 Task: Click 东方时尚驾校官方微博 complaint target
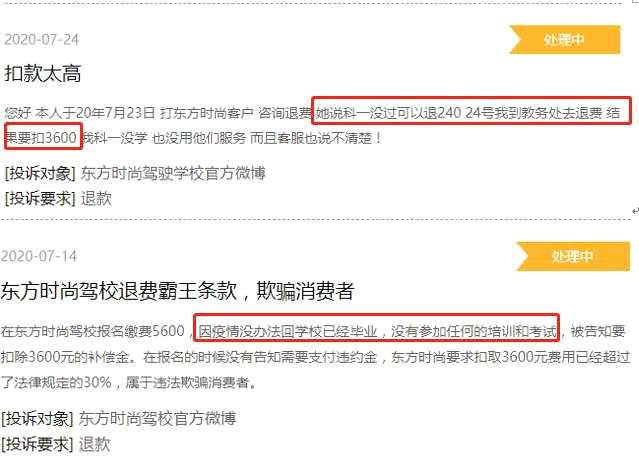pos(157,418)
